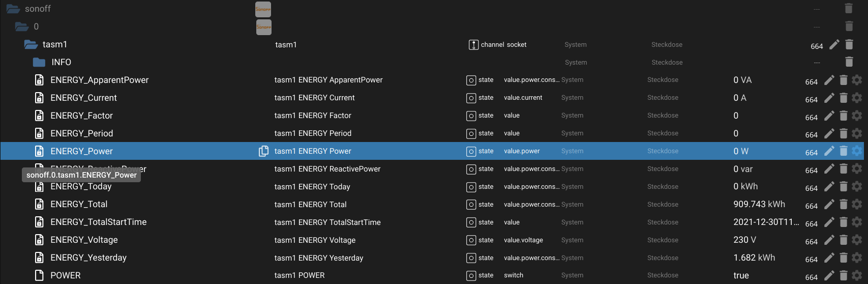Edit the ENERGY_Period object

tap(829, 133)
